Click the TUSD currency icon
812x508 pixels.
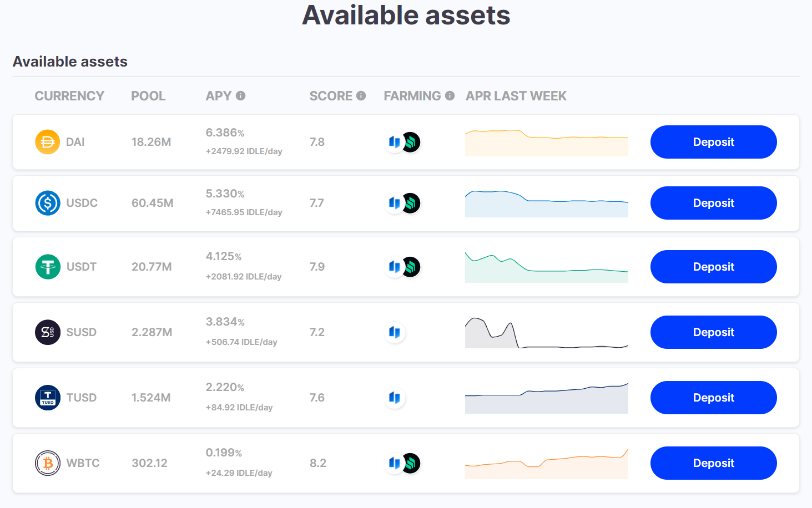click(x=47, y=398)
